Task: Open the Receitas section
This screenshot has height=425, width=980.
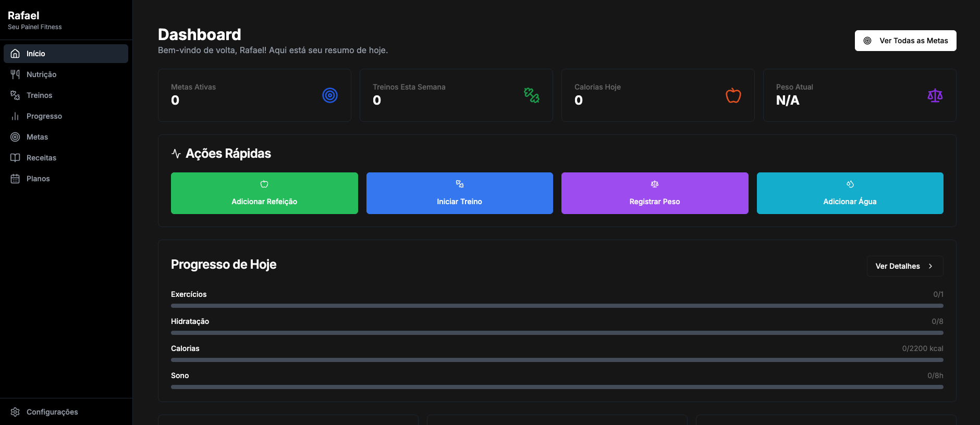Action: coord(66,158)
